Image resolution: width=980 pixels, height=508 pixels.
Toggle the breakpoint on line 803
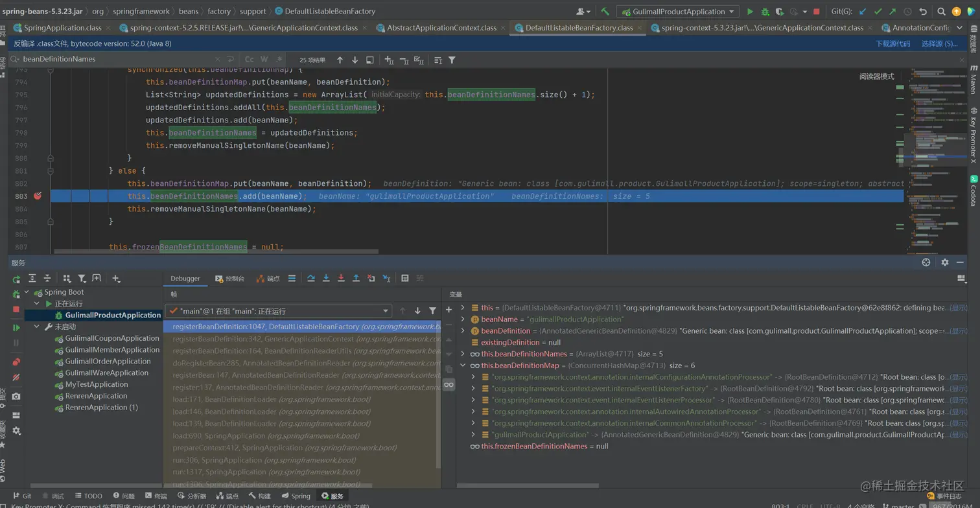coord(38,196)
